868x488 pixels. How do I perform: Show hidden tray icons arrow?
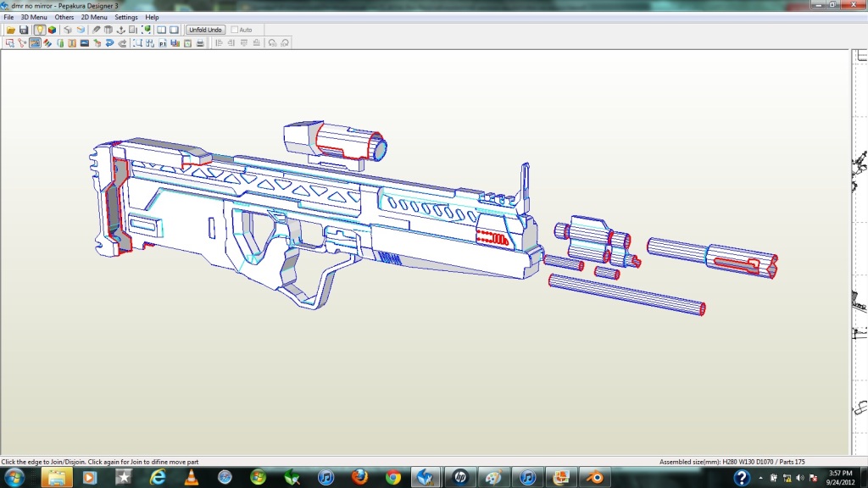760,478
